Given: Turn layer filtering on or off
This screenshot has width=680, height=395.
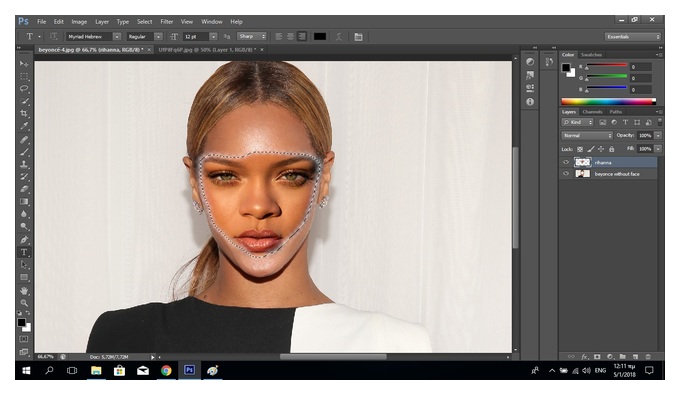Looking at the screenshot, I should click(x=660, y=122).
